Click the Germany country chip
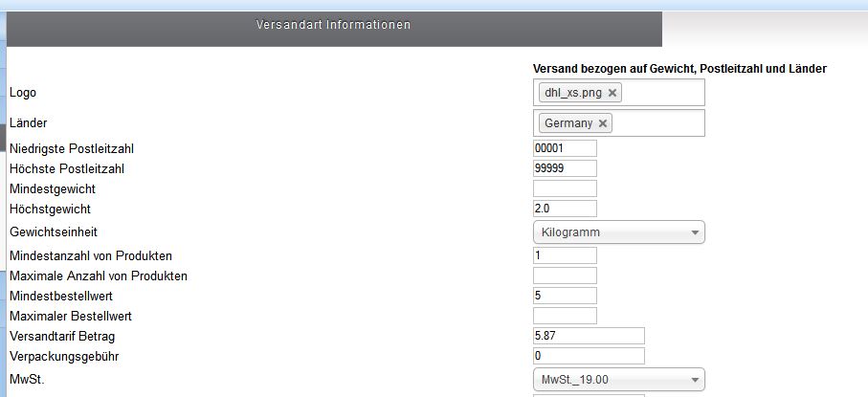Image resolution: width=868 pixels, height=397 pixels. [x=568, y=123]
